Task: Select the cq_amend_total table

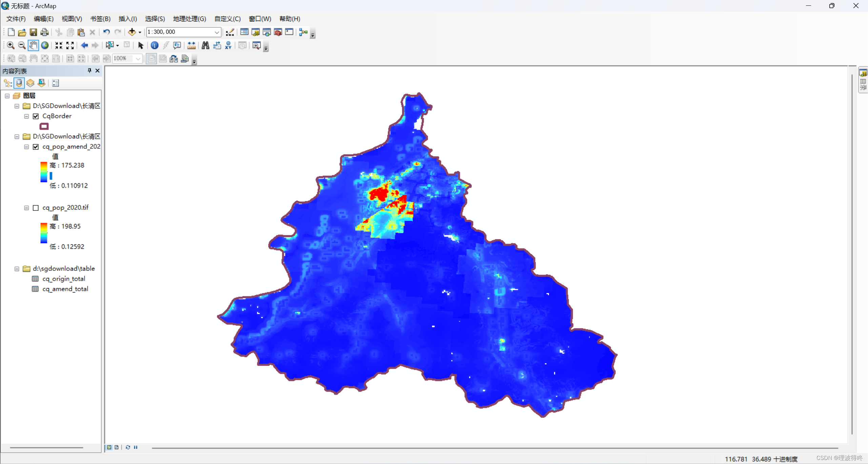Action: click(x=65, y=289)
